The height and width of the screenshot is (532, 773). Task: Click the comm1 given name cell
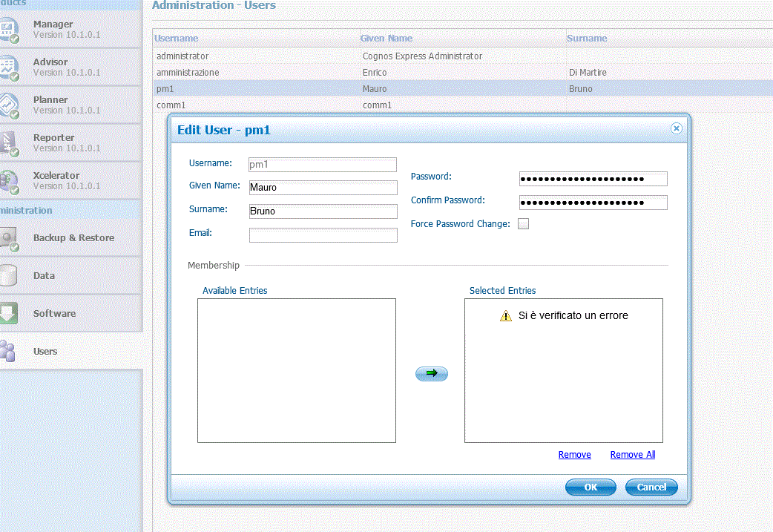(x=377, y=105)
